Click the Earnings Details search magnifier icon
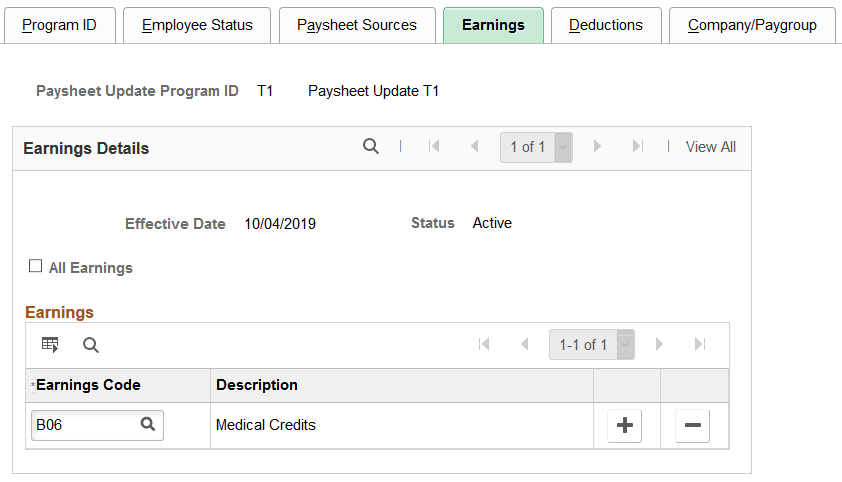 point(371,146)
